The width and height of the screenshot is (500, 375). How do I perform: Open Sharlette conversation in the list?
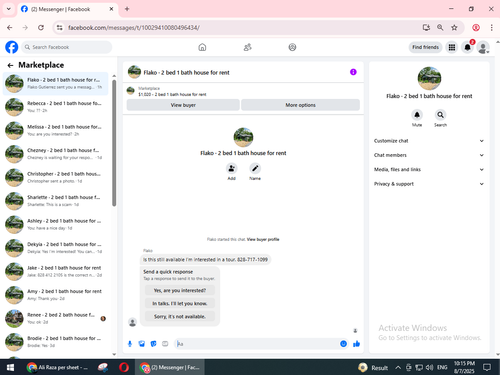point(55,201)
